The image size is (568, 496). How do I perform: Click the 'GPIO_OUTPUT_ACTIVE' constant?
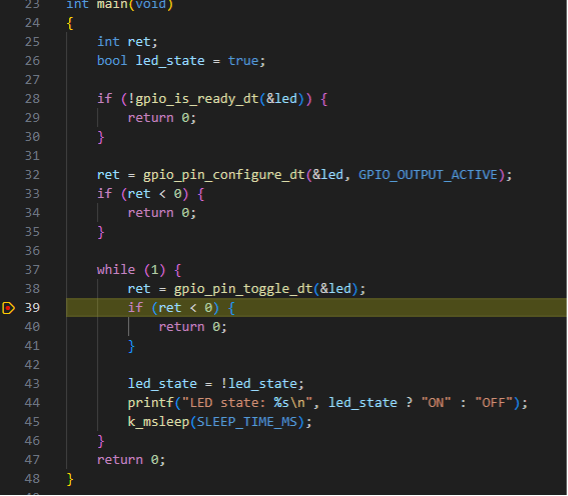[x=428, y=175]
